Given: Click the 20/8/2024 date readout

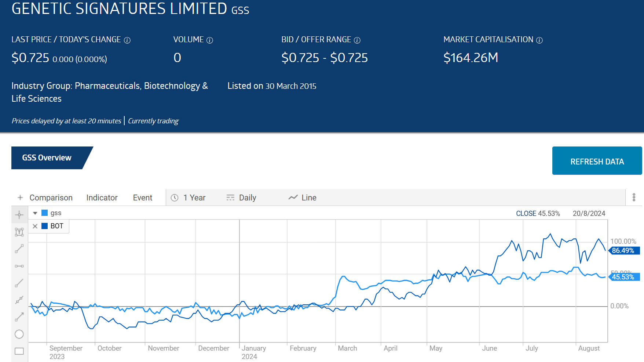Looking at the screenshot, I should click(x=589, y=214).
